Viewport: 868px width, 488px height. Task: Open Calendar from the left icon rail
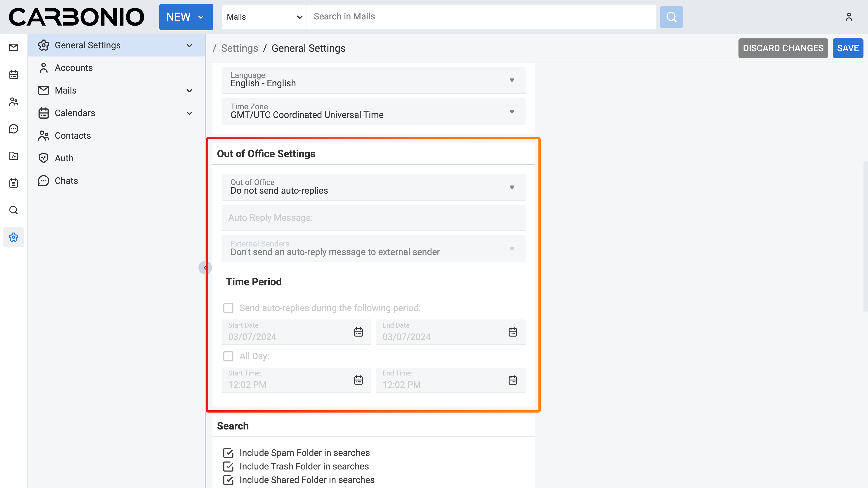pos(14,74)
